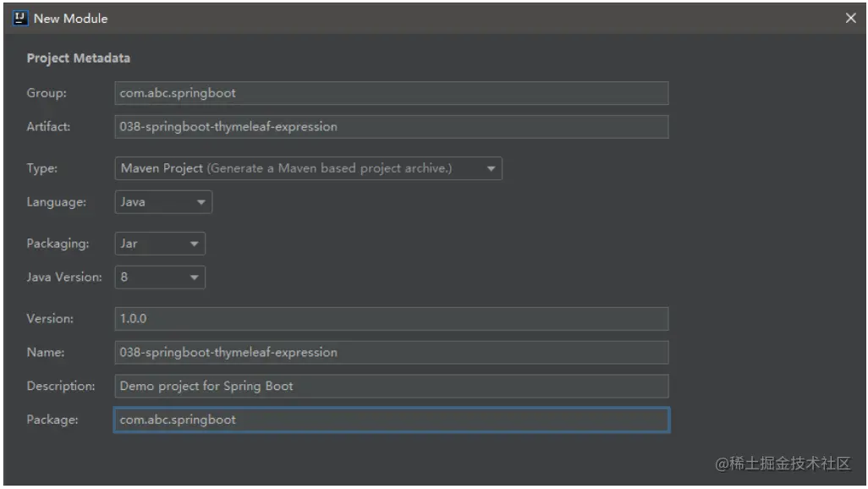Viewport: 868px width, 489px height.
Task: Click the Artifact: label
Action: [x=49, y=127]
